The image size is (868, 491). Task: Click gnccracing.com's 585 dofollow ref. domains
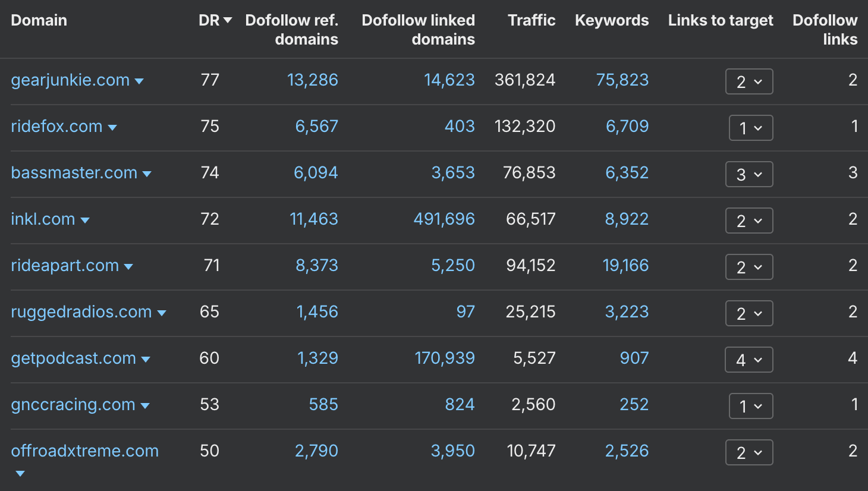[x=323, y=405]
